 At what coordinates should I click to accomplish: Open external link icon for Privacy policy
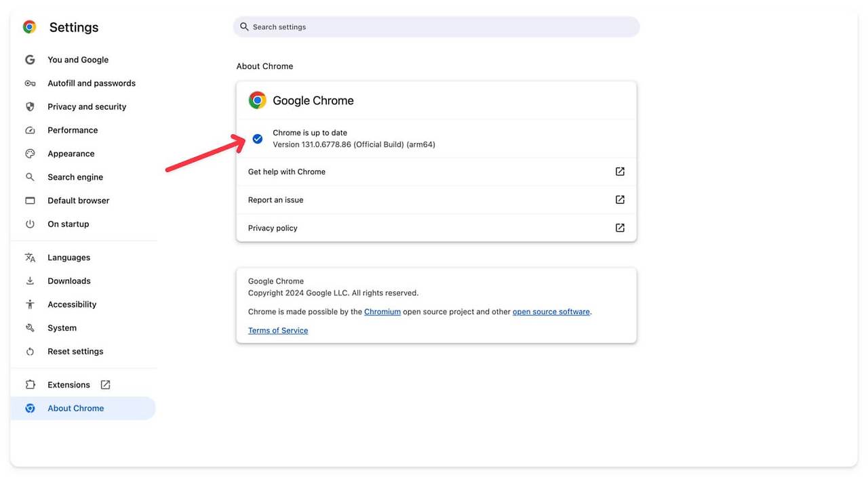click(620, 228)
